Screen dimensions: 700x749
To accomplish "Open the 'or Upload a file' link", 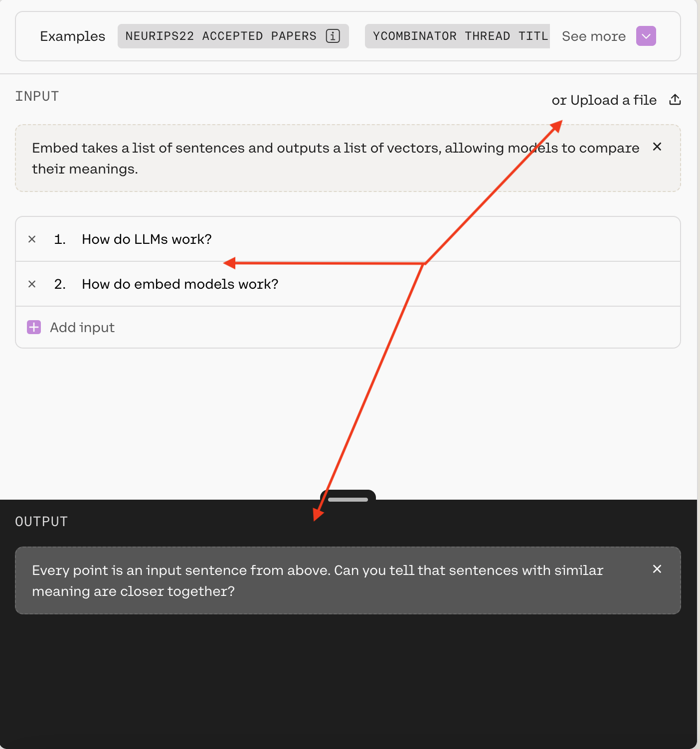I will [604, 100].
